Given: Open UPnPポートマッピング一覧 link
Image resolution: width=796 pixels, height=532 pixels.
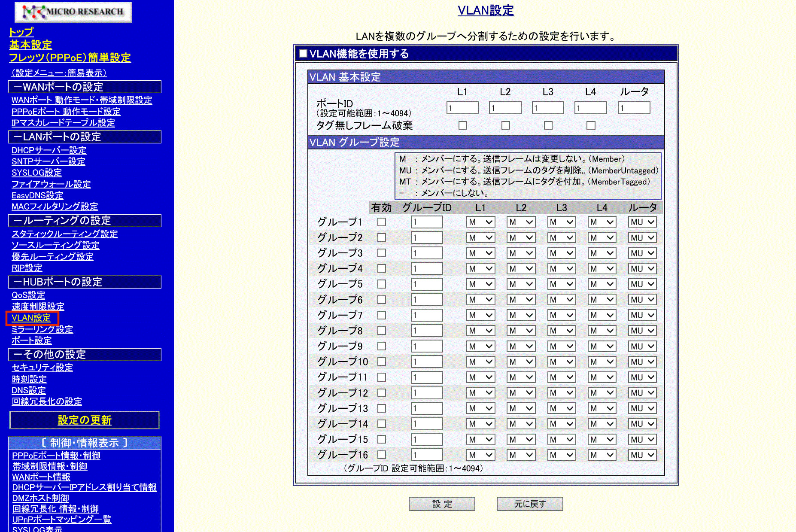Looking at the screenshot, I should coord(62,519).
